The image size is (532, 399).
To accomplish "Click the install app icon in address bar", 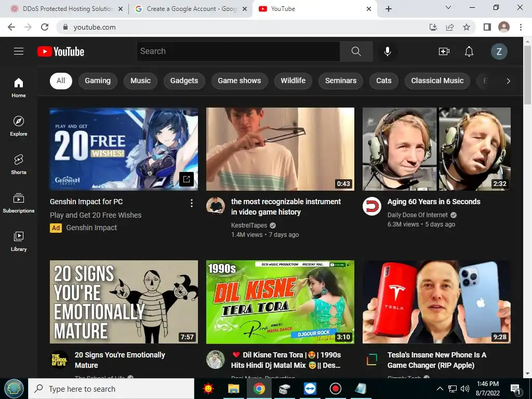I will tap(433, 27).
